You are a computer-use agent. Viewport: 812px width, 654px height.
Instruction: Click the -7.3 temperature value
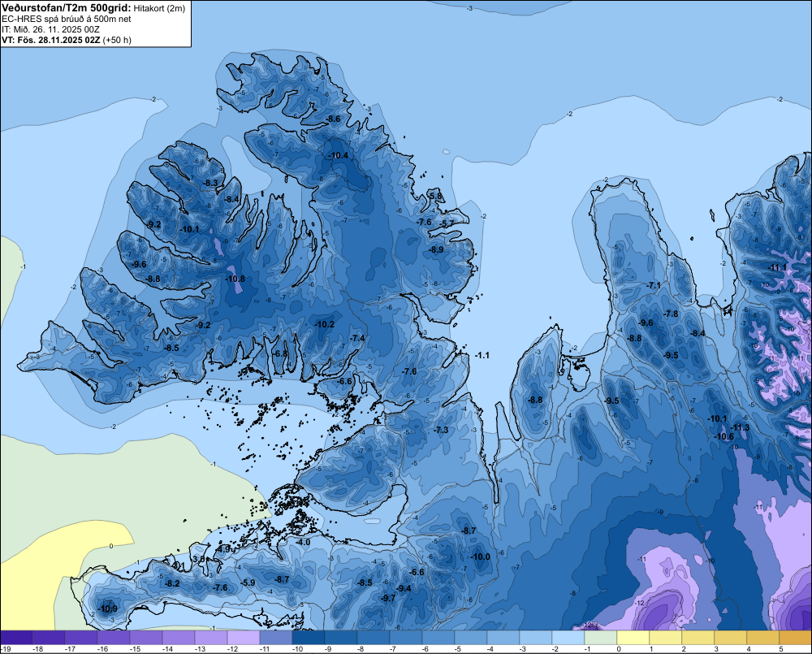click(441, 430)
